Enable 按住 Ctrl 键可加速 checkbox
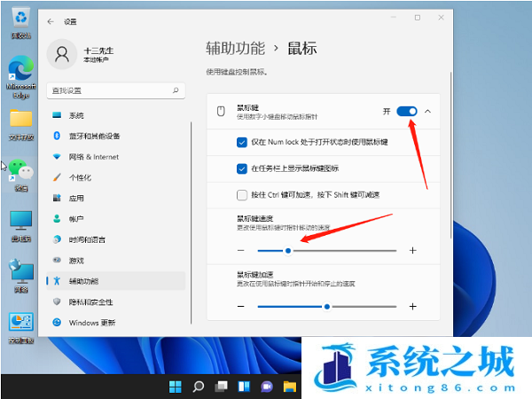This screenshot has width=532, height=399. 242,195
